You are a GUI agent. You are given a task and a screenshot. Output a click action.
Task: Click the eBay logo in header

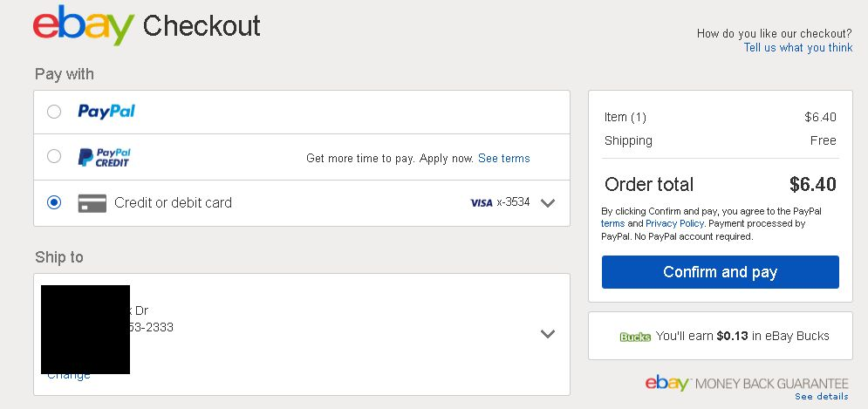[84, 24]
